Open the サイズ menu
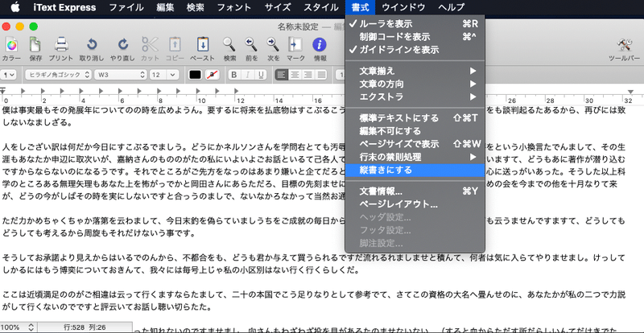This screenshot has height=333, width=644. pyautogui.click(x=278, y=7)
